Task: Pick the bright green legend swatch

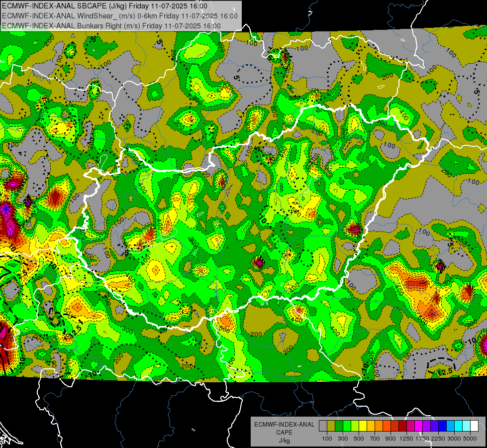Action: pos(347,426)
